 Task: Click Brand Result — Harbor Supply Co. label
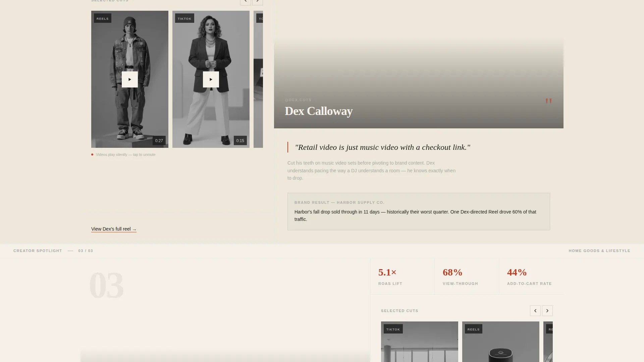[x=339, y=202]
